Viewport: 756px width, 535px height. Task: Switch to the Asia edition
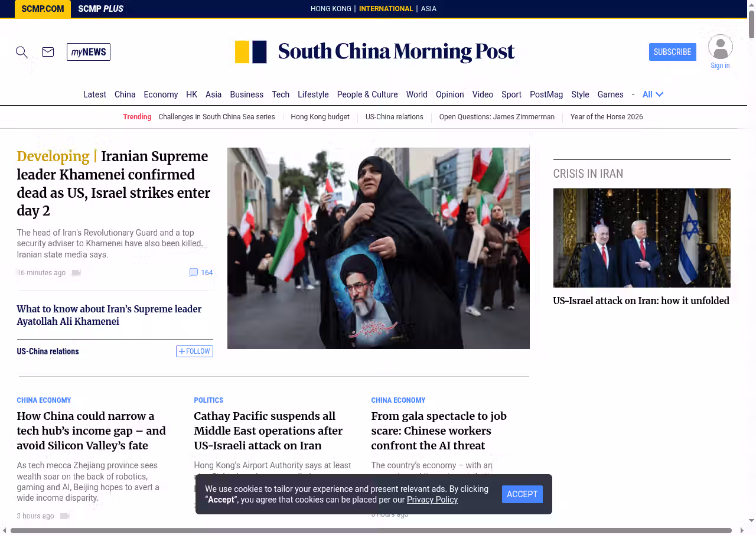428,9
